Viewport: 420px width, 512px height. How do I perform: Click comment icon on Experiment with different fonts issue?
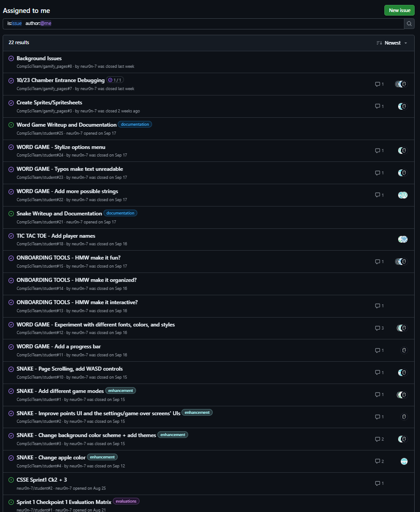(x=377, y=328)
